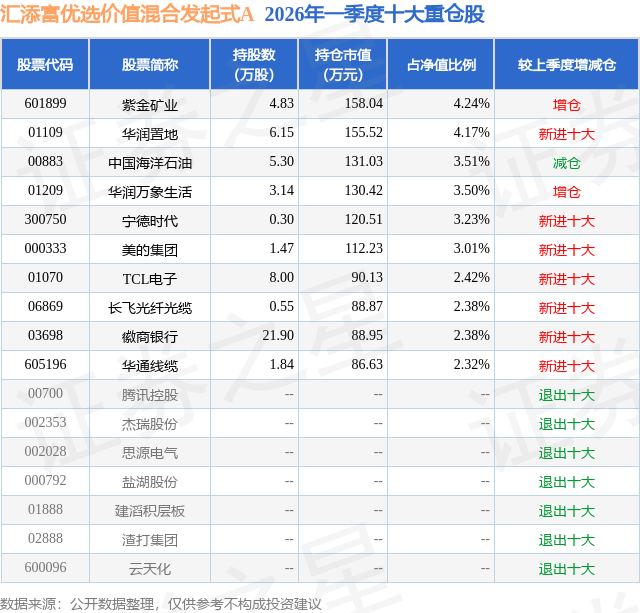The image size is (640, 613).
Task: Select stock code 002353
Action: click(45, 422)
